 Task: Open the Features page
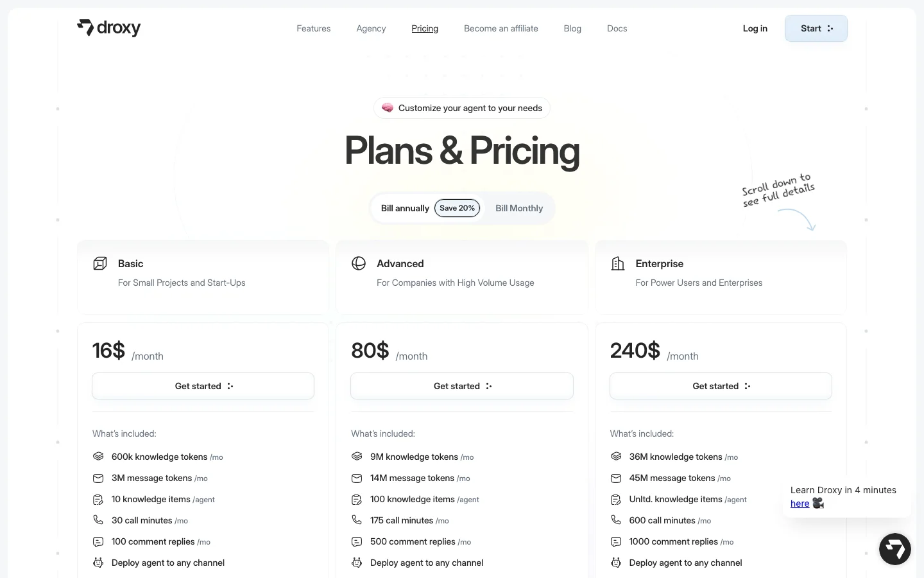point(313,28)
